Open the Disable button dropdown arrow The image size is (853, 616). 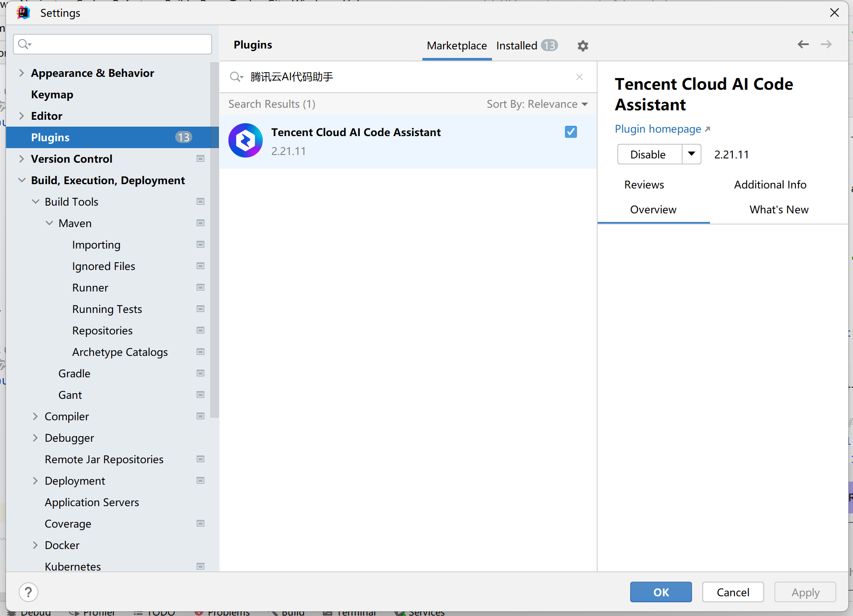pos(691,154)
